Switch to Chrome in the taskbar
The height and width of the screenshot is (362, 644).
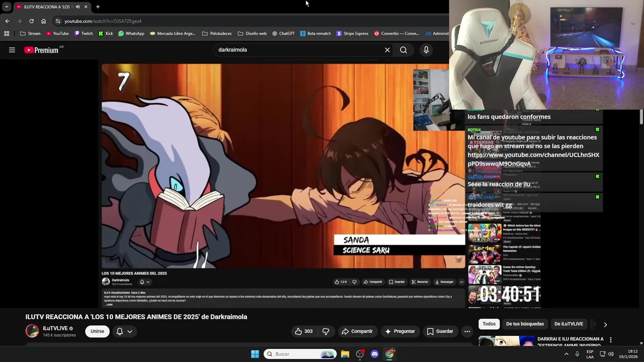click(x=389, y=354)
